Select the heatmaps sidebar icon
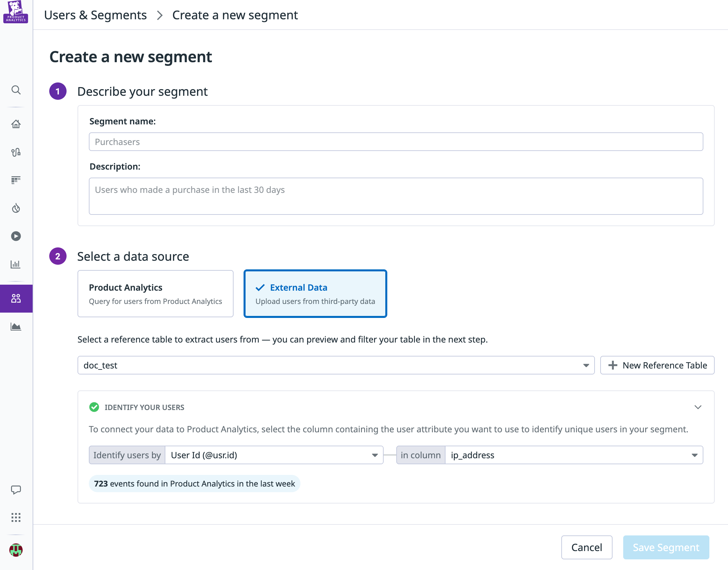This screenshot has width=728, height=570. tap(16, 180)
